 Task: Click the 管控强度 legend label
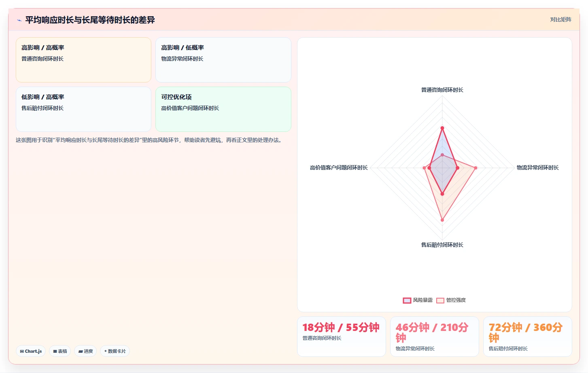(456, 300)
